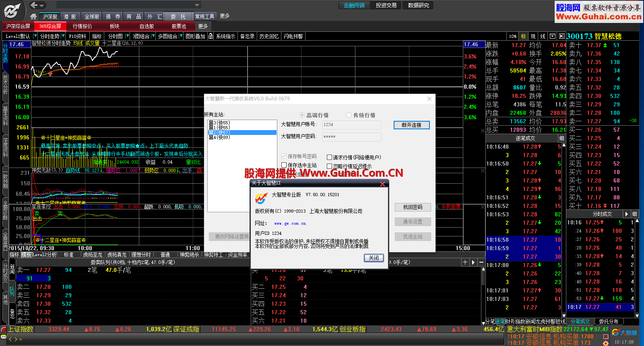Screen dimensions: 644x346
Task: Select server 暴4(快89) in list
Action: point(242,137)
